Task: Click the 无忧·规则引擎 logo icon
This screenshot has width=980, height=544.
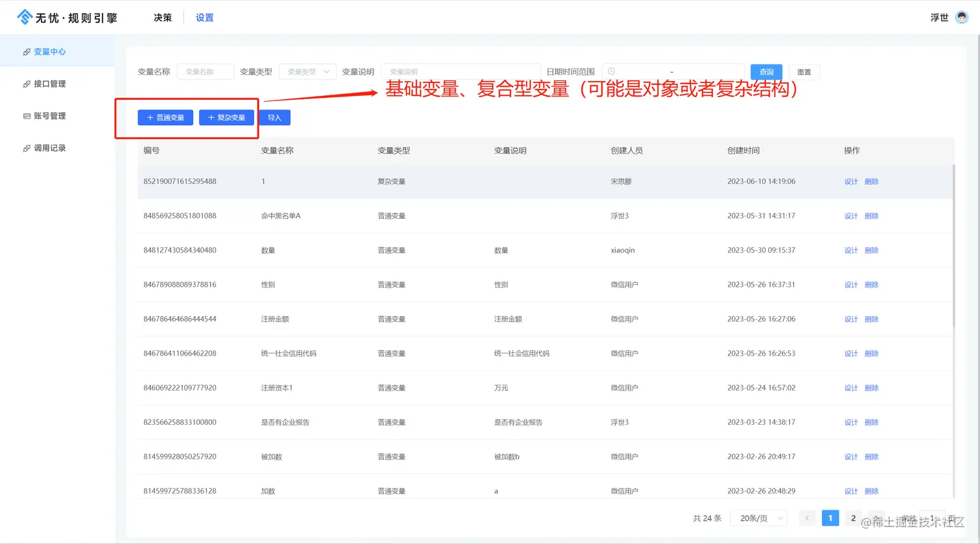Action: [x=25, y=17]
